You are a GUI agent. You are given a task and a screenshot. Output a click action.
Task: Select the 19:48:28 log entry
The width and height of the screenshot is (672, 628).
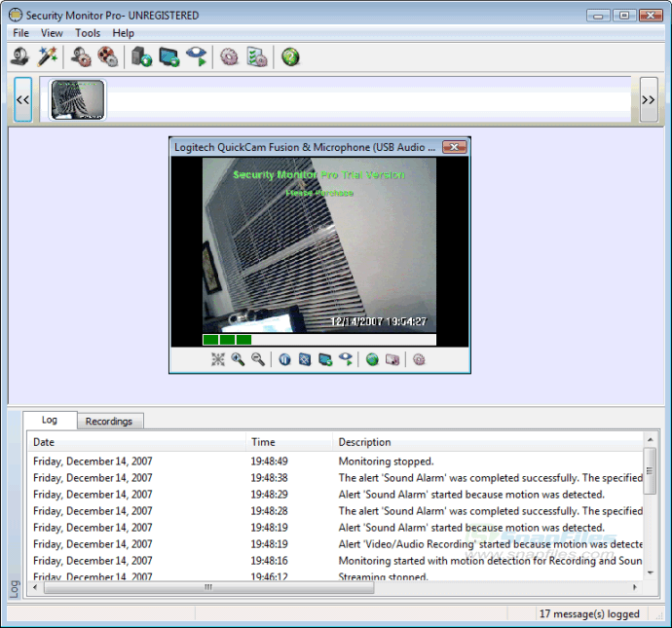[x=336, y=510]
